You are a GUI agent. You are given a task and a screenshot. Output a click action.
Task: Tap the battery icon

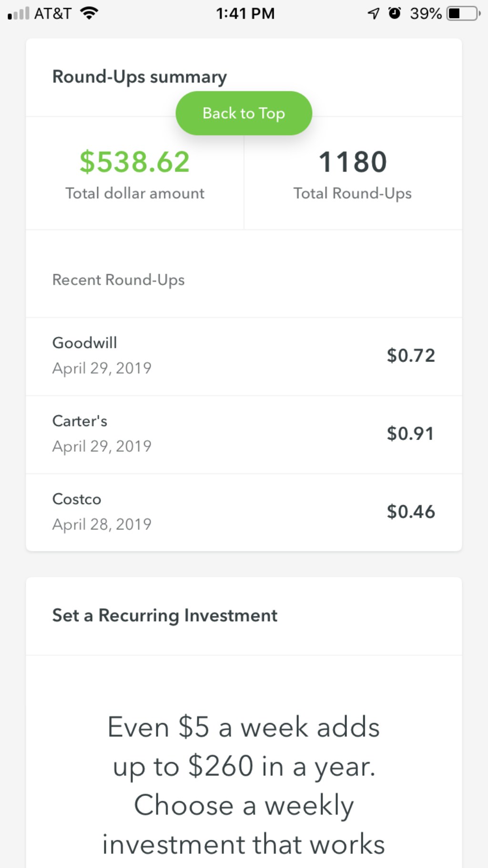click(x=462, y=13)
